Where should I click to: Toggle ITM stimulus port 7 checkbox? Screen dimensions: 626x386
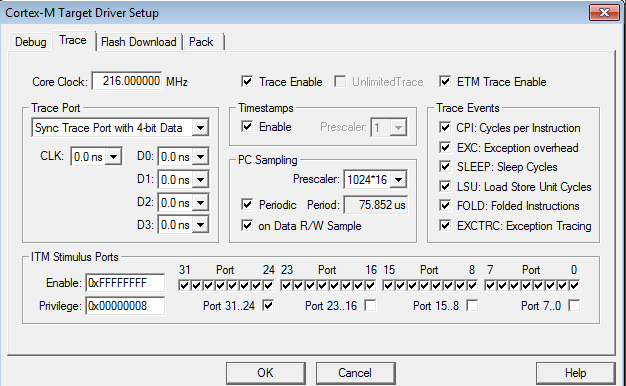coord(490,285)
